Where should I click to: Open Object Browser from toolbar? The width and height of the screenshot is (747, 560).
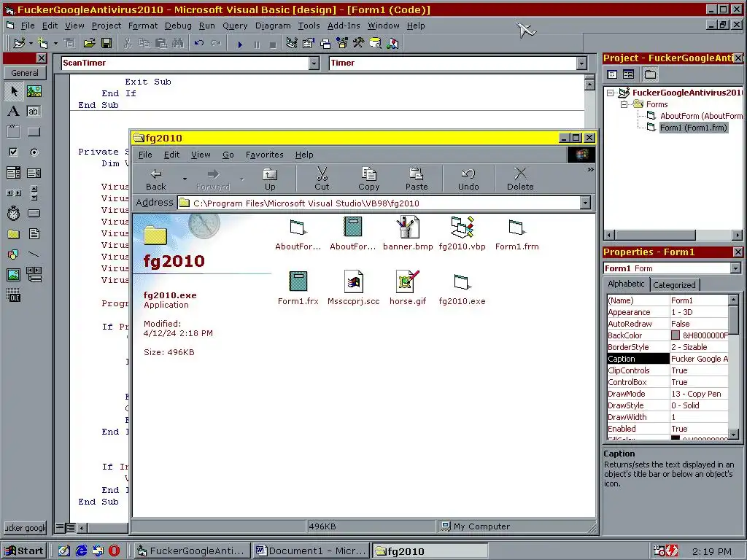pos(342,43)
